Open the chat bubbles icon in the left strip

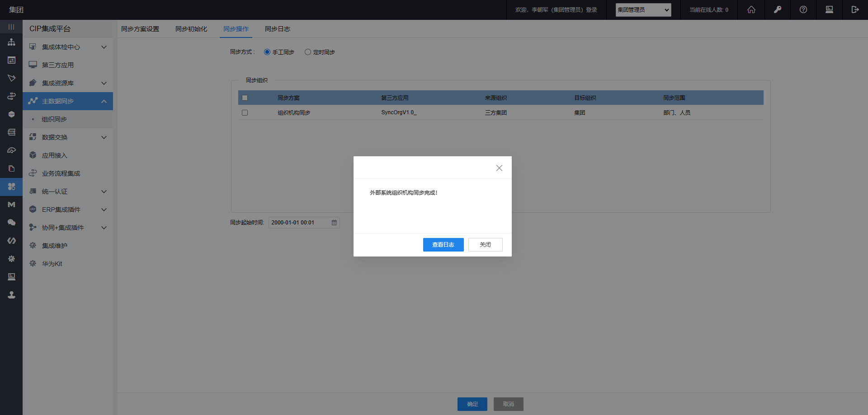point(11,223)
